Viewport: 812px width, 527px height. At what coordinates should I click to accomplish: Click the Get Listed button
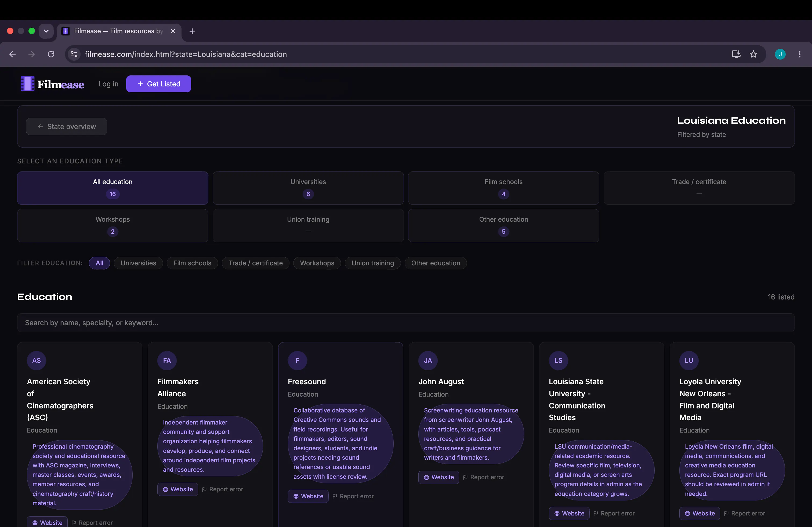159,84
